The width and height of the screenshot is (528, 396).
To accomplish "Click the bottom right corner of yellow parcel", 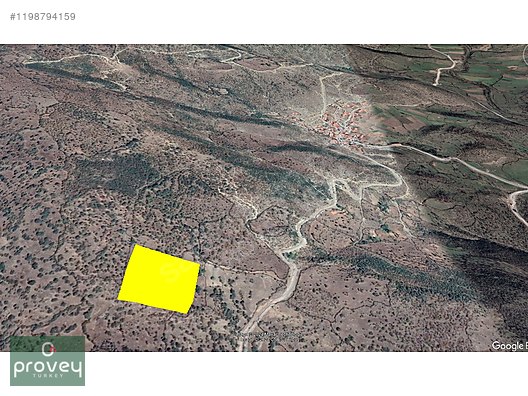I will 187,313.
